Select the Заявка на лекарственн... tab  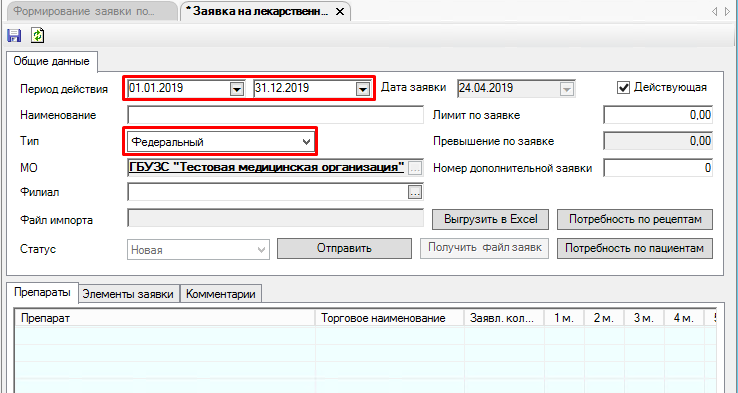(265, 11)
